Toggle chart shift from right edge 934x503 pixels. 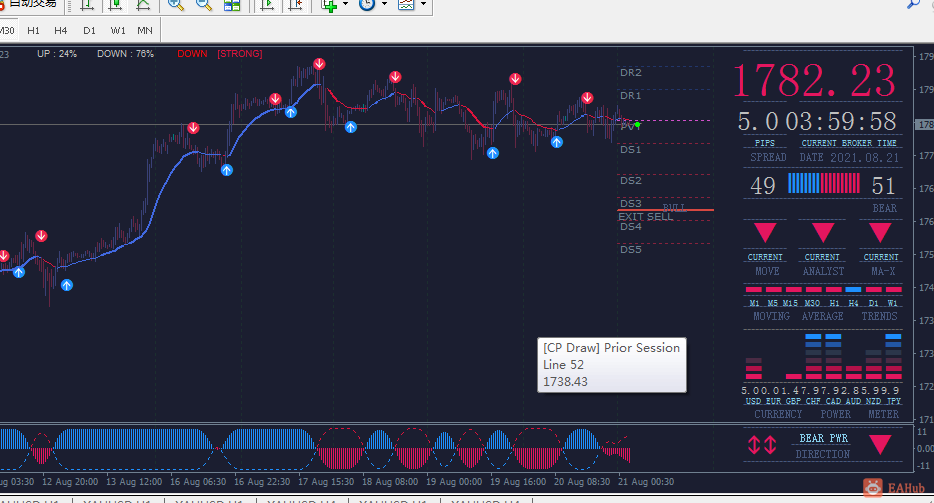point(295,5)
